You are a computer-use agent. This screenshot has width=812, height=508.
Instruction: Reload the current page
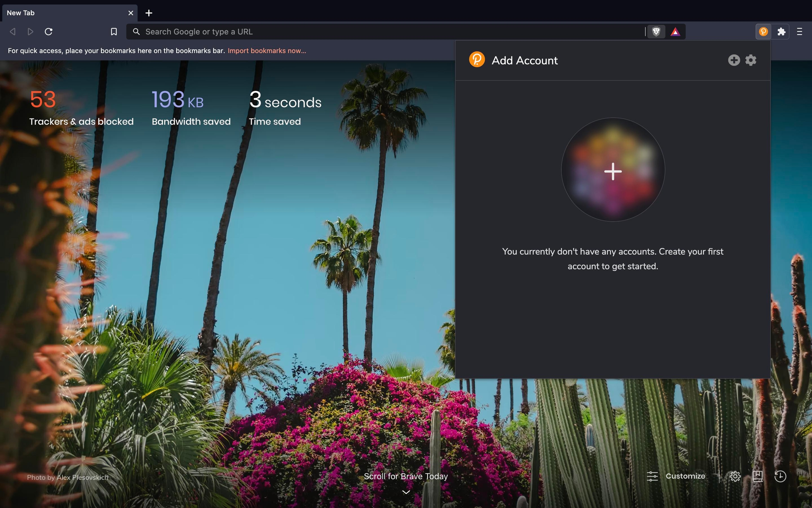click(49, 32)
